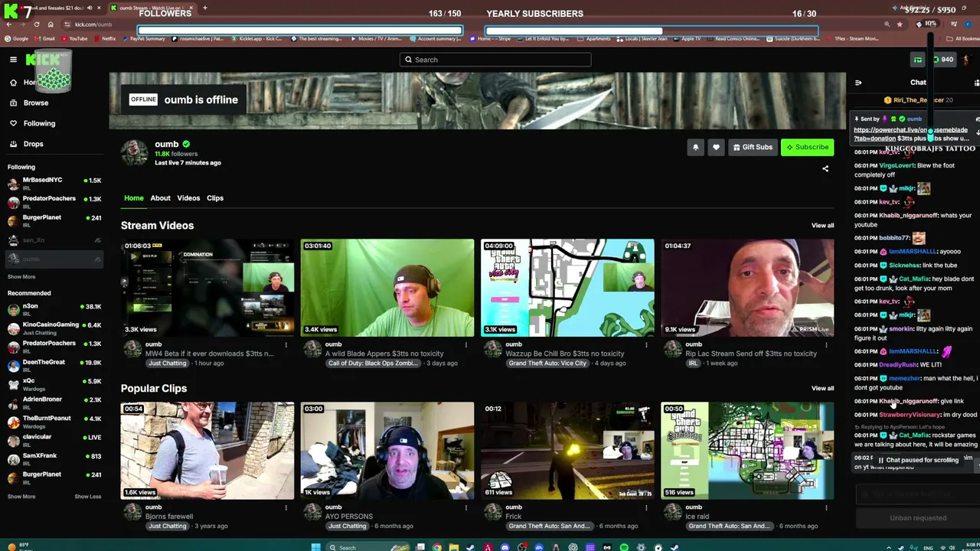
Task: Go back with the browser back arrow
Action: tap(8, 24)
